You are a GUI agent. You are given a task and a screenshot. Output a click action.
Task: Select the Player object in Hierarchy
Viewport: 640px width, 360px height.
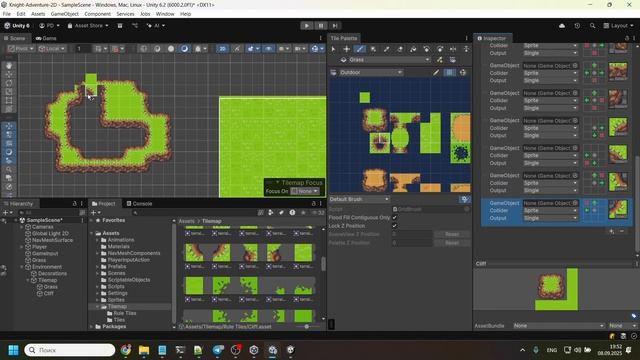point(39,247)
